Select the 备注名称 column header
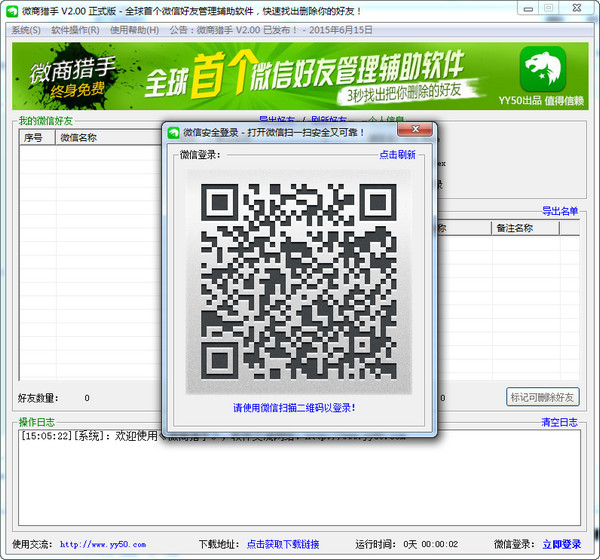 [513, 228]
